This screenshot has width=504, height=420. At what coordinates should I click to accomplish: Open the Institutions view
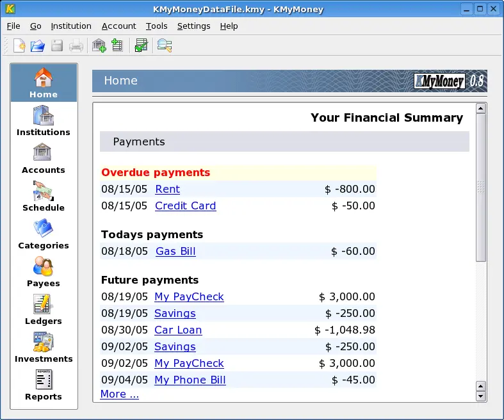click(44, 121)
